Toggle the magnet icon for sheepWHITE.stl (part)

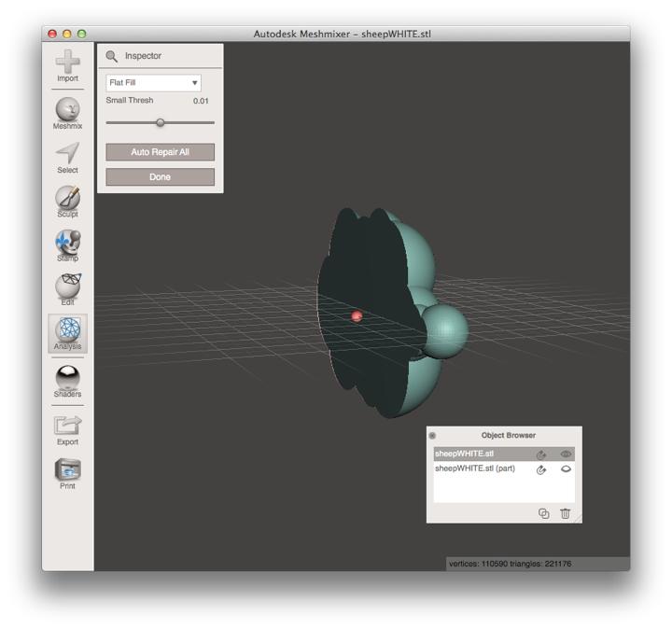(541, 469)
